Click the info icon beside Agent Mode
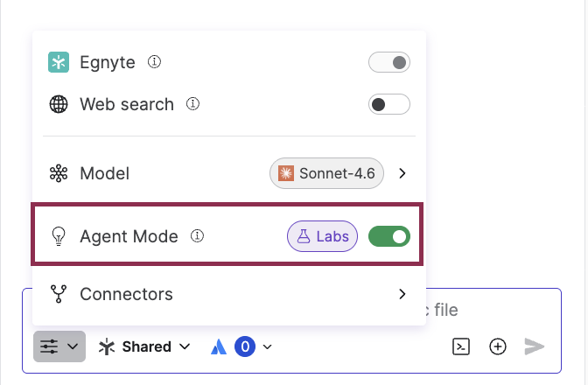The width and height of the screenshot is (588, 385). 198,236
